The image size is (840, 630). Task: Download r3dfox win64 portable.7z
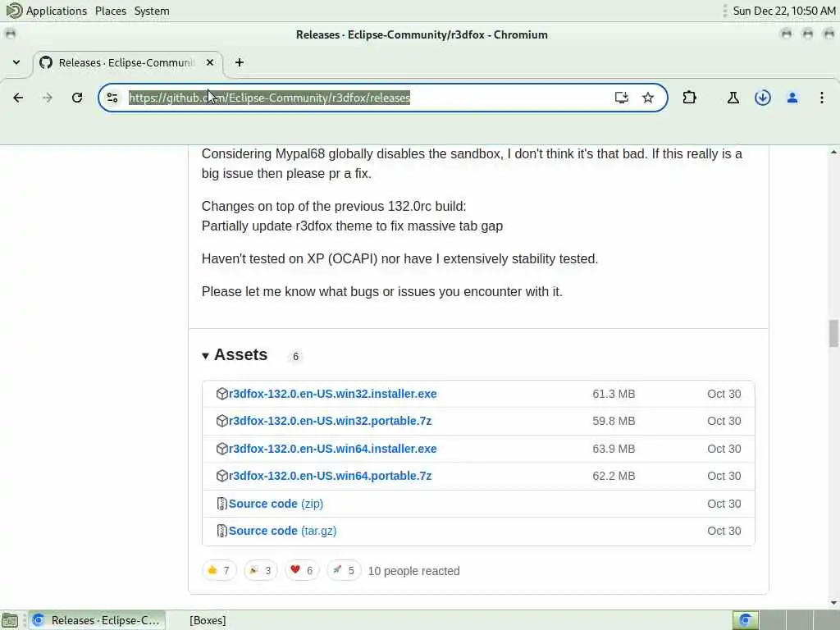(330, 476)
